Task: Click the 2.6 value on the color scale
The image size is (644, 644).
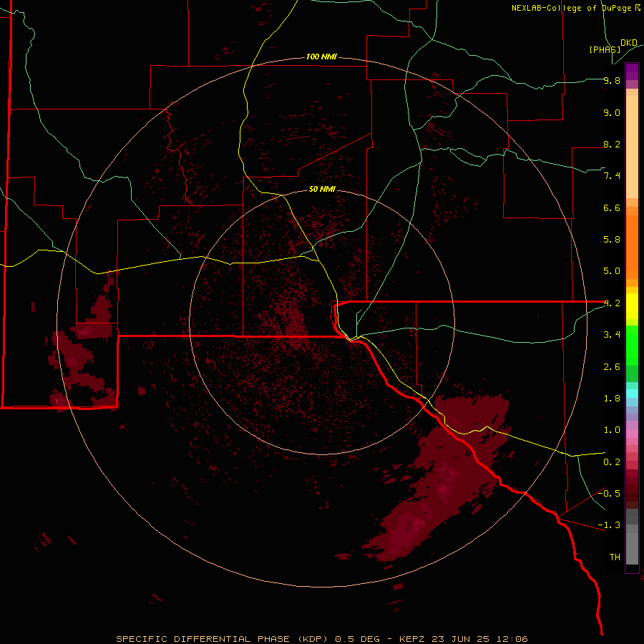Action: point(612,367)
